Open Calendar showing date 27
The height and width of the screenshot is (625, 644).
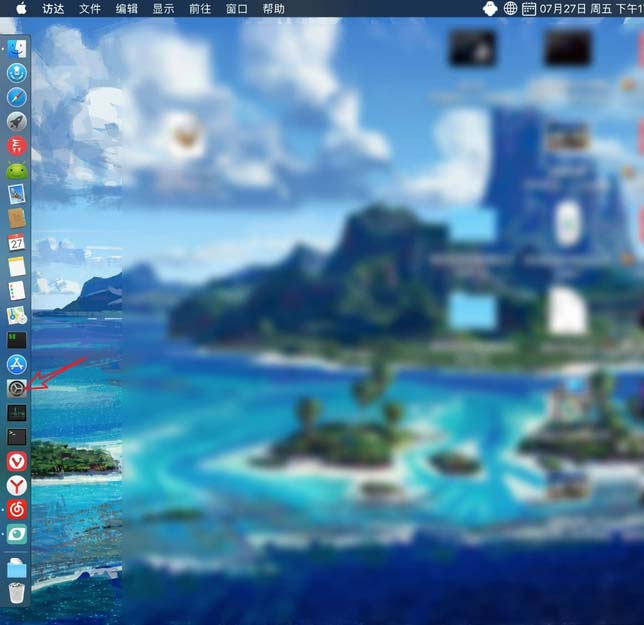pyautogui.click(x=17, y=243)
